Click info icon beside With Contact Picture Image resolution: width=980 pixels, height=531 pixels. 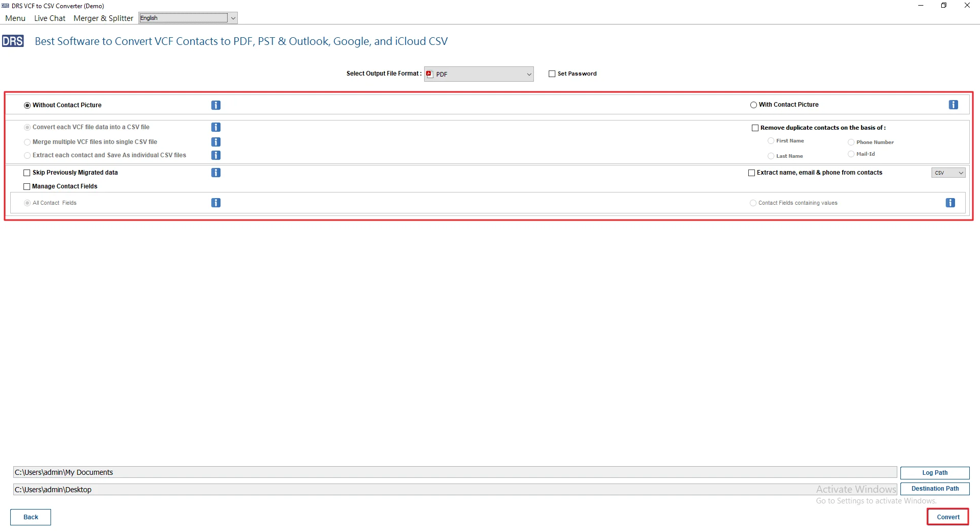coord(953,105)
